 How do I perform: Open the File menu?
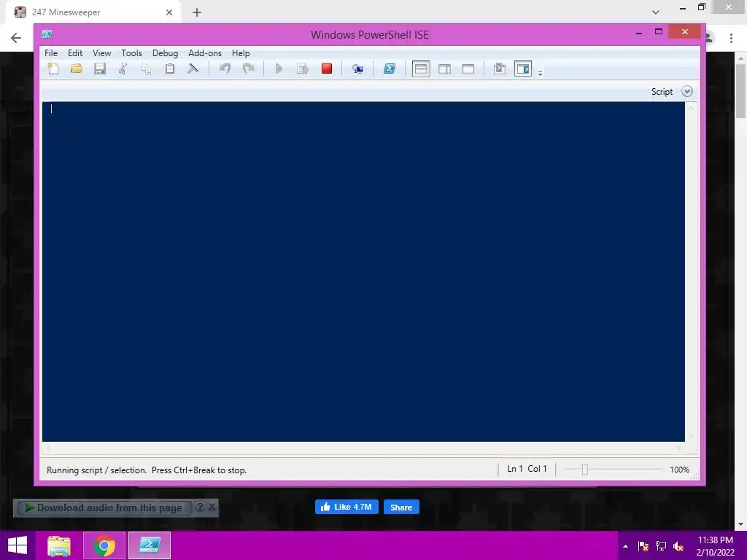[51, 52]
